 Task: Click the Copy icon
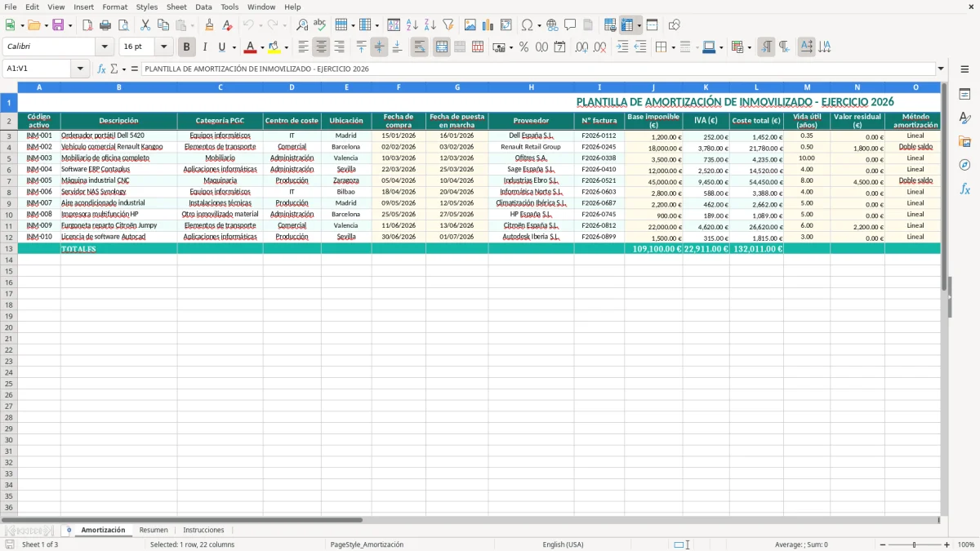click(x=163, y=25)
